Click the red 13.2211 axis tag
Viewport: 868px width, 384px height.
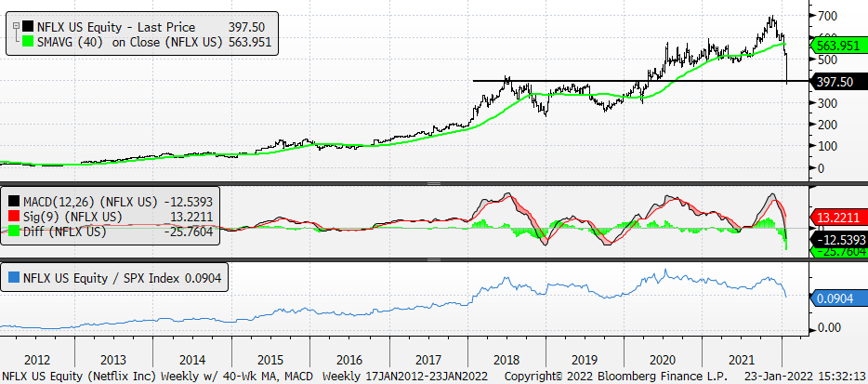click(838, 217)
